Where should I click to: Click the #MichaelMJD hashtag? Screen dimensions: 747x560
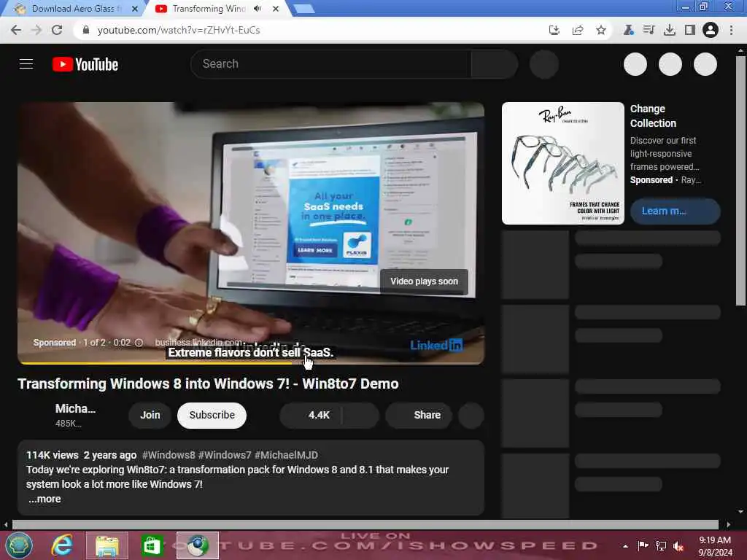pos(286,455)
